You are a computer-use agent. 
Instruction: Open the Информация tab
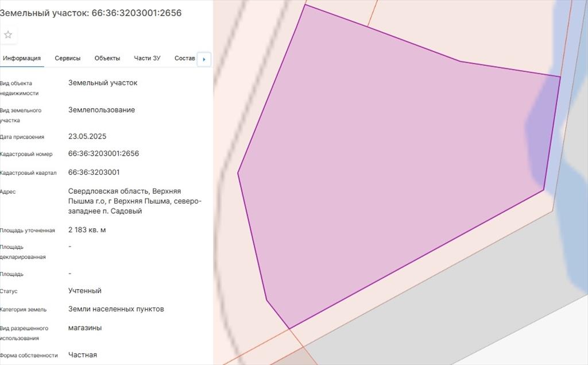tap(22, 58)
